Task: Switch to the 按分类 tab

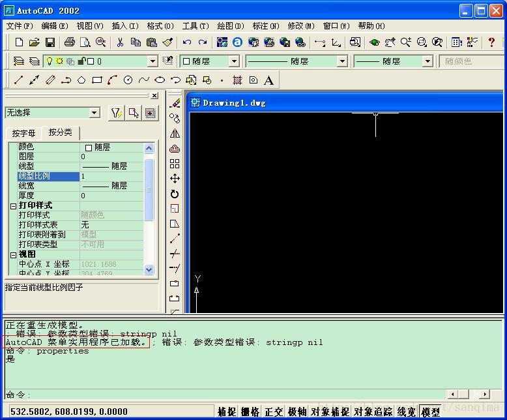Action: tap(61, 132)
